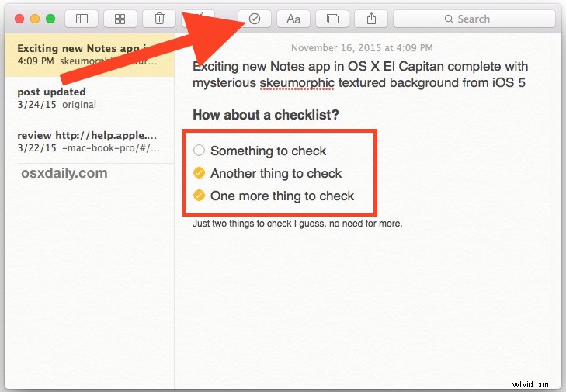Delete the note with trash icon
Image resolution: width=566 pixels, height=392 pixels.
159,19
